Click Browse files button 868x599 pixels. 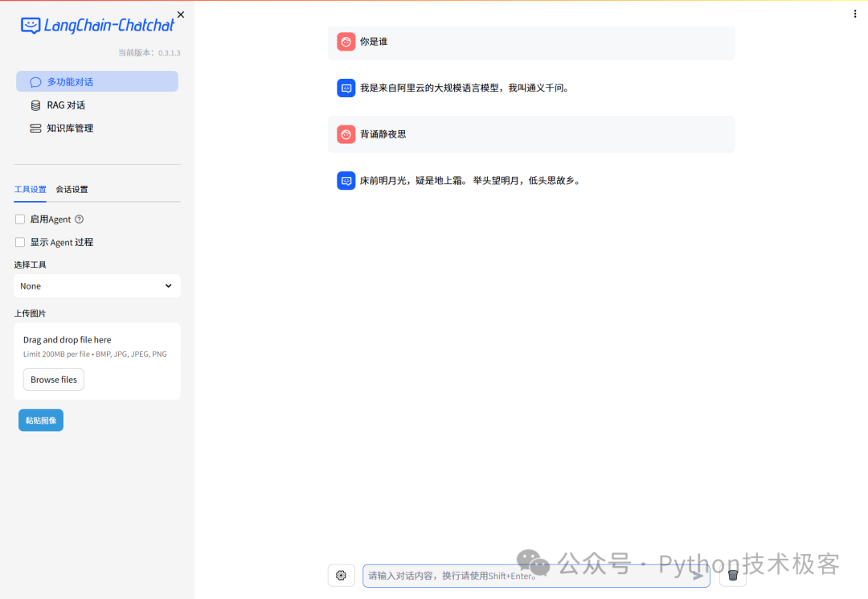54,380
